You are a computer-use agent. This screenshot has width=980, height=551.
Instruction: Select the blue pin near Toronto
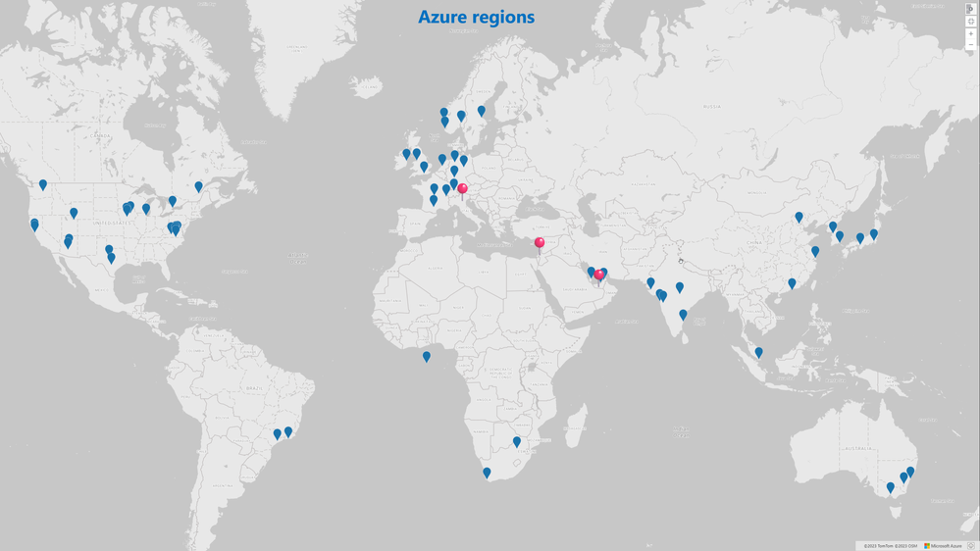coord(173,201)
